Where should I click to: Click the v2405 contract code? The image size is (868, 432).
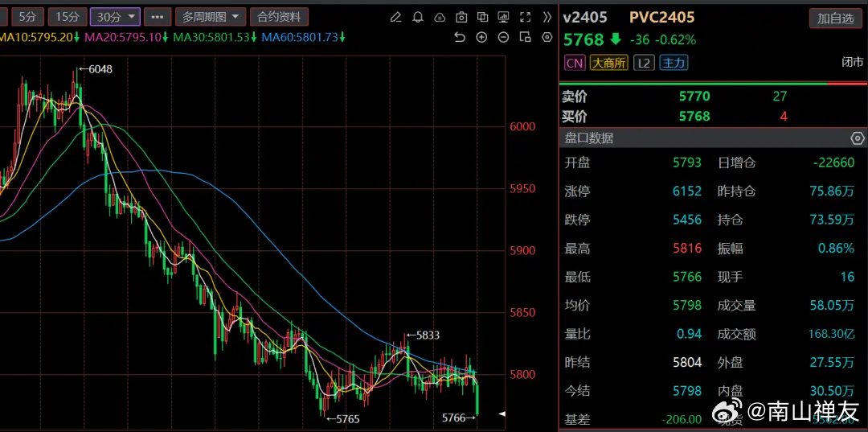tap(585, 18)
